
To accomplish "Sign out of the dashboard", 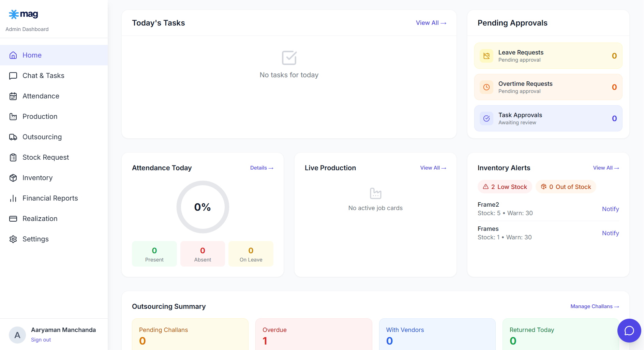I will 41,339.
